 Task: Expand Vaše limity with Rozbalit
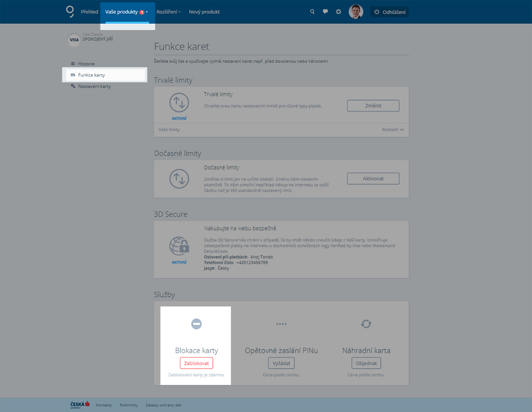pos(393,130)
